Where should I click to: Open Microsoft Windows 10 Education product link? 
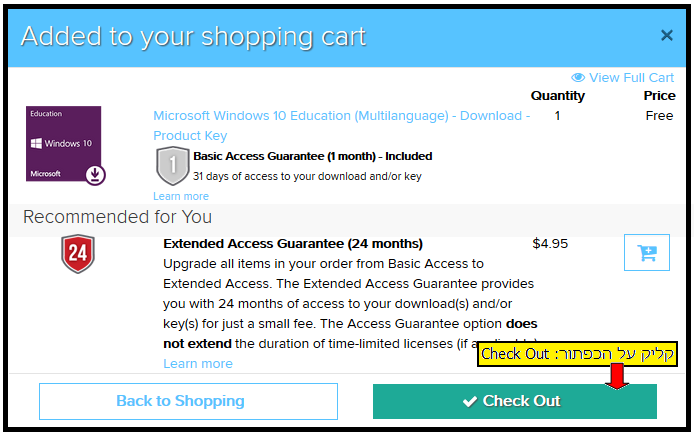click(x=341, y=125)
